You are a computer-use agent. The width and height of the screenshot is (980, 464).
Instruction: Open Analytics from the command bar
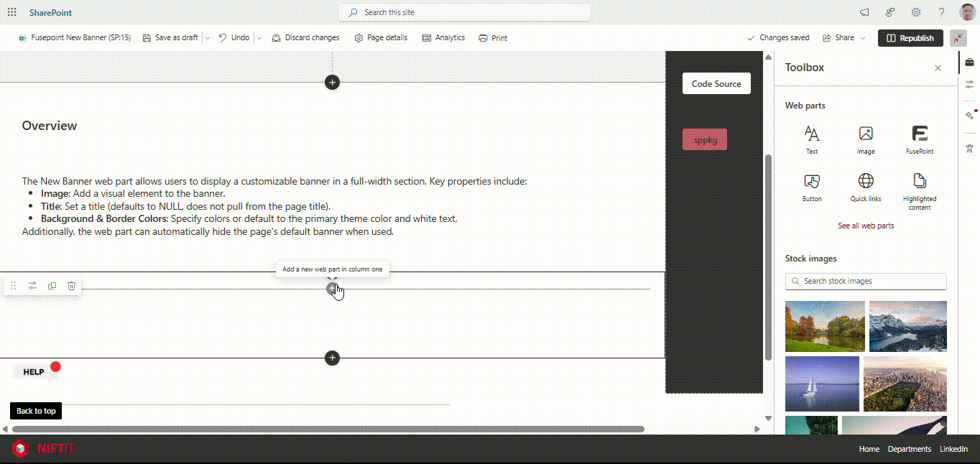443,38
